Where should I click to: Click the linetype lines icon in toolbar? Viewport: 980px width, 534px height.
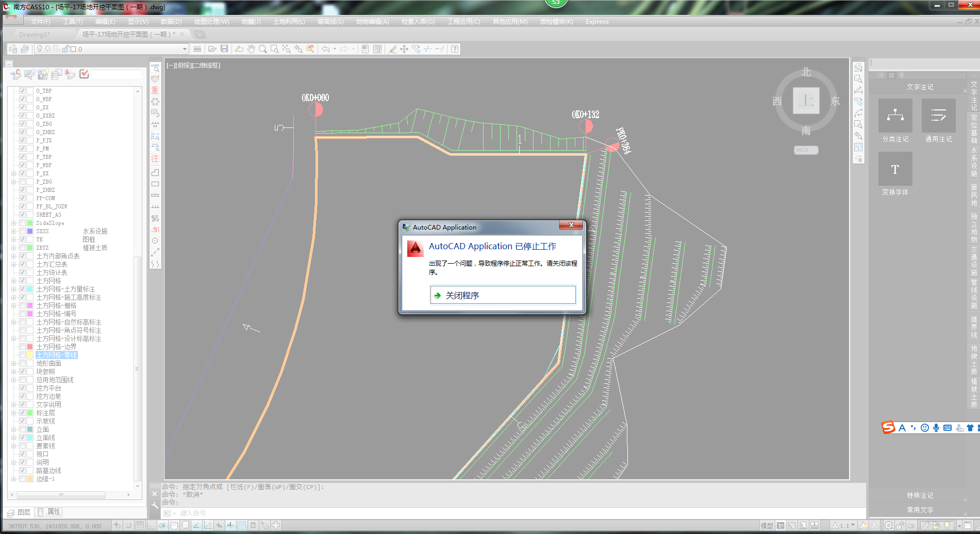point(197,49)
